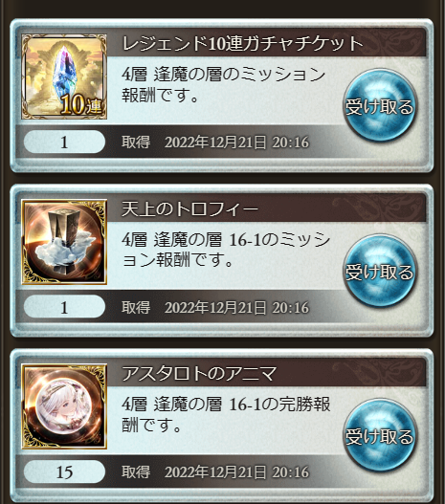Claim the レジェンド10連ガチャチケット with 受け取る
445x504 pixels.
(379, 106)
